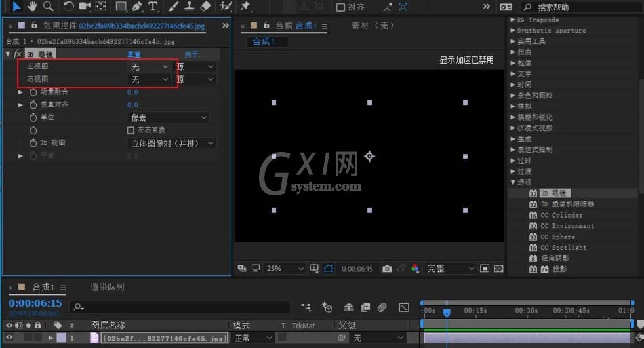The height and width of the screenshot is (348, 644).
Task: Click the composition mini-flowchart icon in timeline
Action: click(306, 307)
